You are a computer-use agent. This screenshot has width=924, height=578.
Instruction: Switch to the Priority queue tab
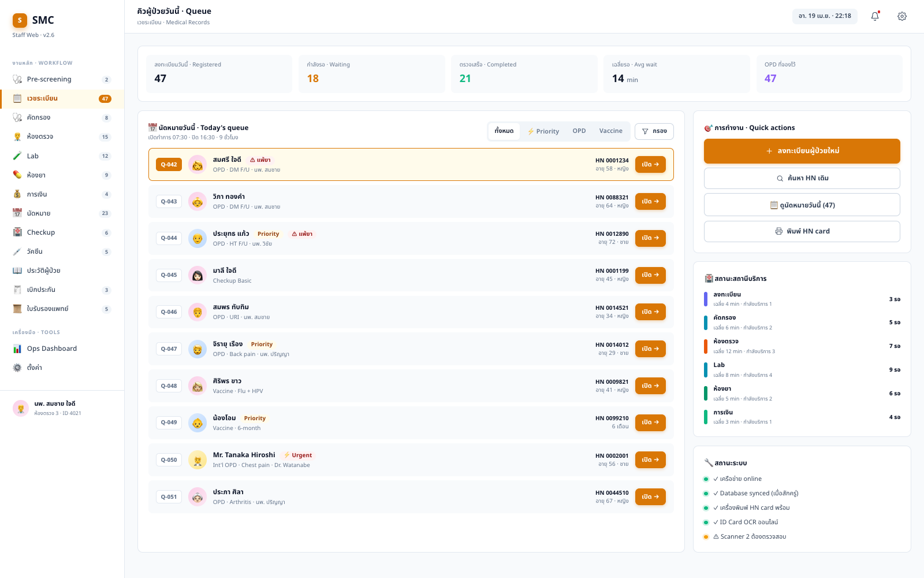coord(543,131)
